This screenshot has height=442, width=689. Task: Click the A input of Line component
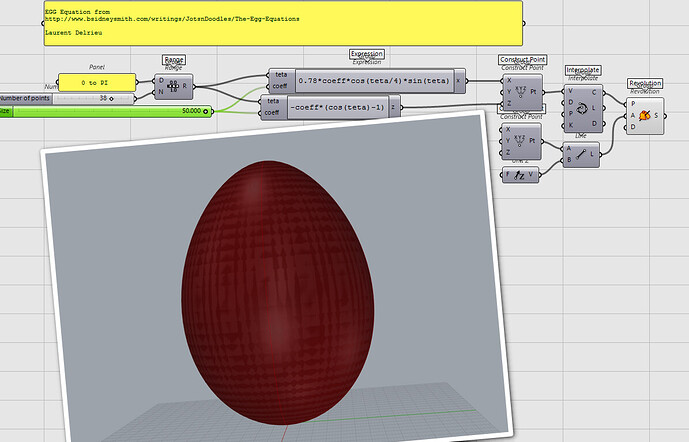tap(569, 149)
